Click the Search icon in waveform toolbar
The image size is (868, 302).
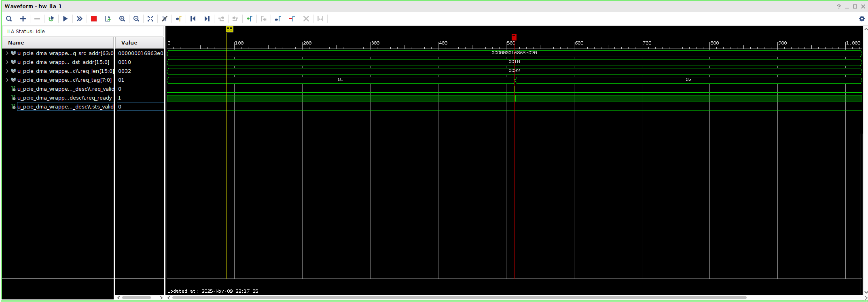(9, 19)
